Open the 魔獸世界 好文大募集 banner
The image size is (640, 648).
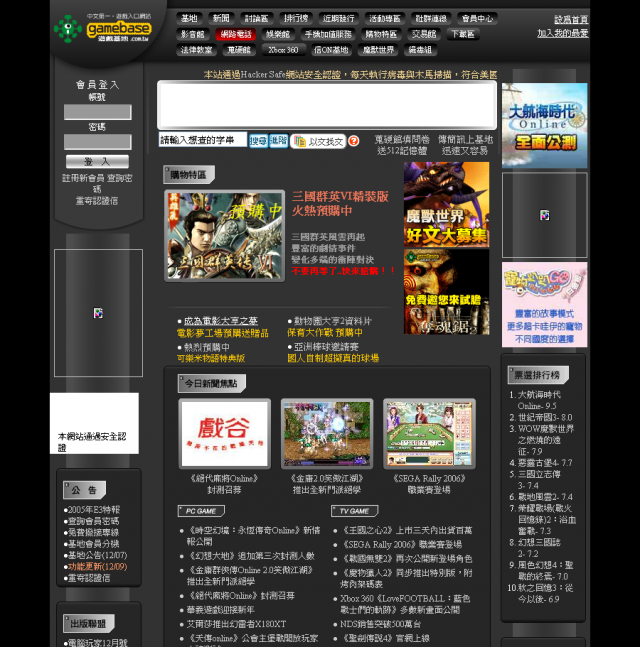pos(447,205)
